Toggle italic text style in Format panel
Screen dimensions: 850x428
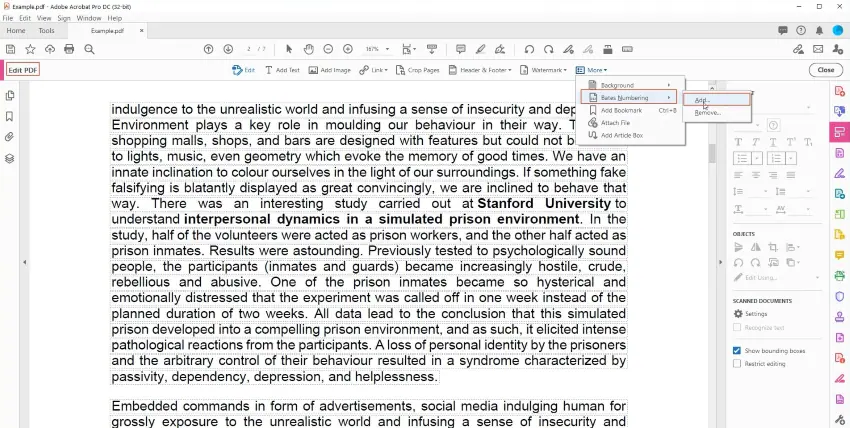756,142
